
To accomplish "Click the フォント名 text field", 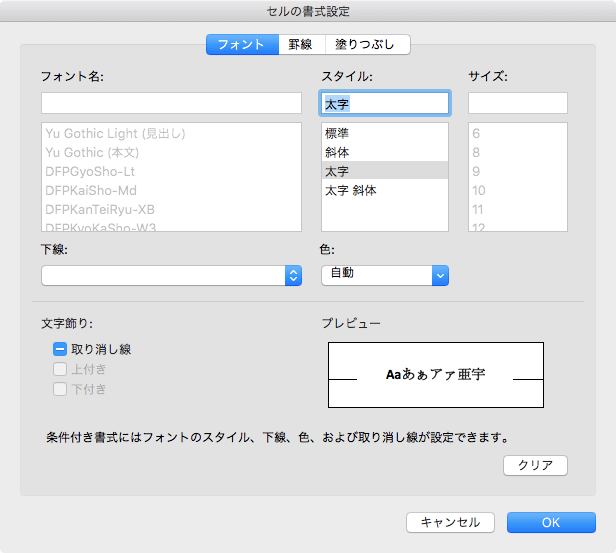I will 171,103.
